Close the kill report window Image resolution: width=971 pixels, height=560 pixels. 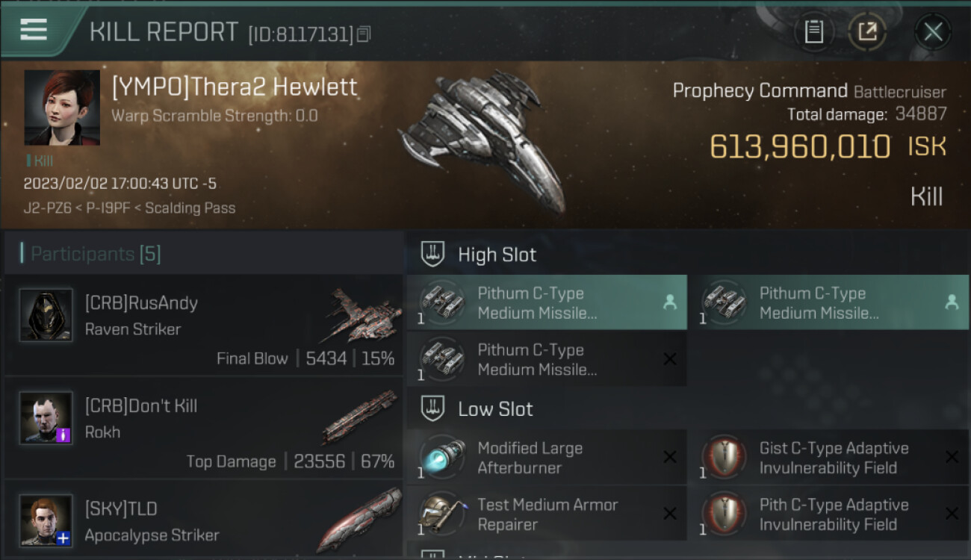pos(933,31)
